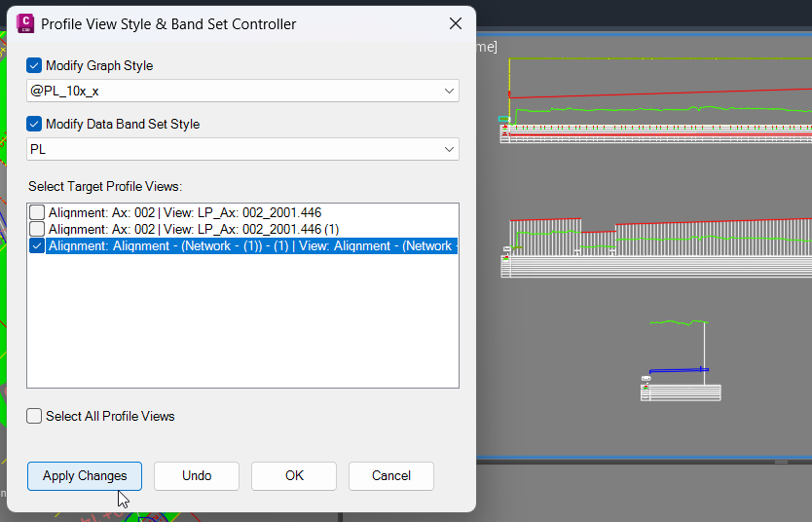
Task: Check the first LP_Ax: 002_2001.446 view checkbox
Action: pos(37,212)
